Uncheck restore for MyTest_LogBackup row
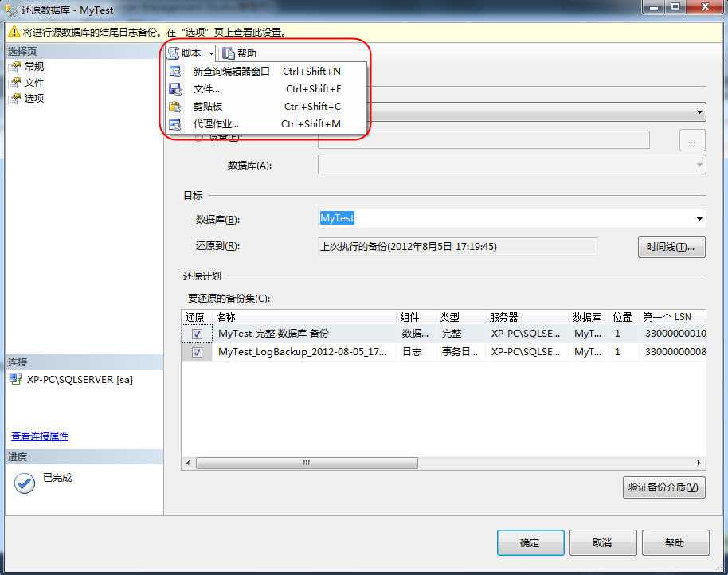Viewport: 728px width, 575px height. (197, 352)
